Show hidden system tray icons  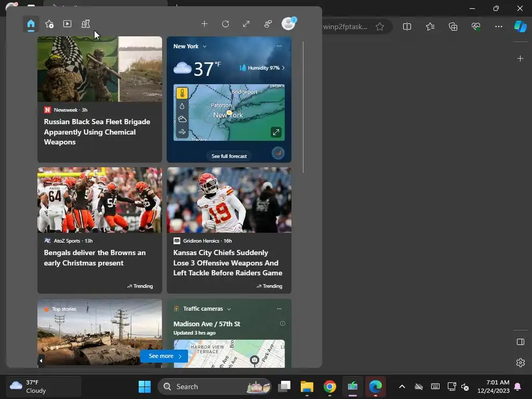pyautogui.click(x=402, y=387)
